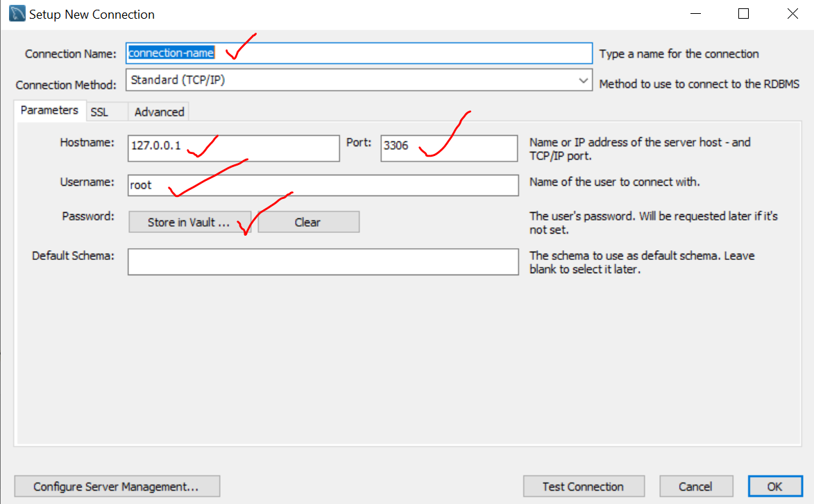Click the MySQL Workbench dolphin title icon
The height and width of the screenshot is (504, 814).
(17, 13)
